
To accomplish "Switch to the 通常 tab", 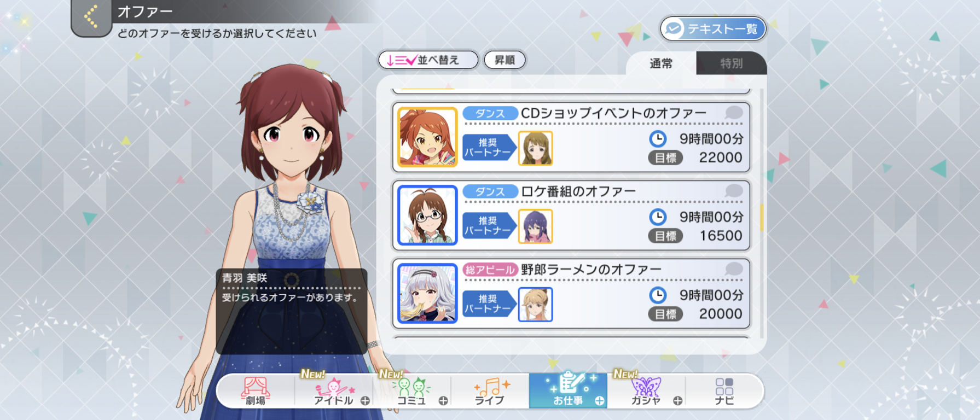I will click(661, 63).
